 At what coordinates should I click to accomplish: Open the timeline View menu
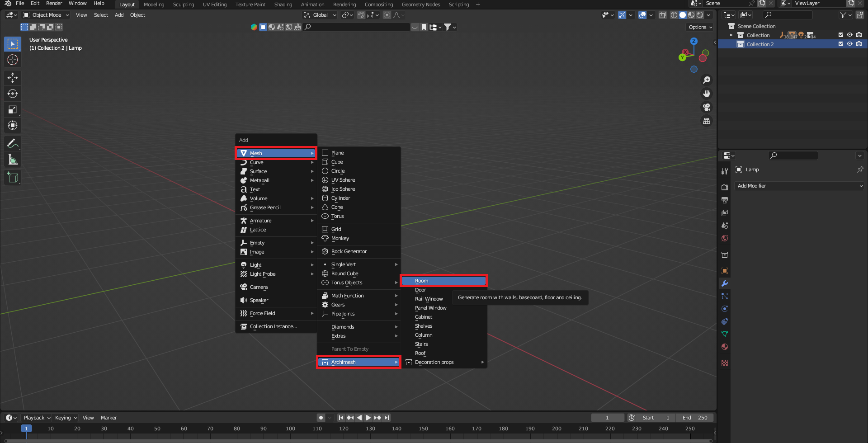(88, 418)
